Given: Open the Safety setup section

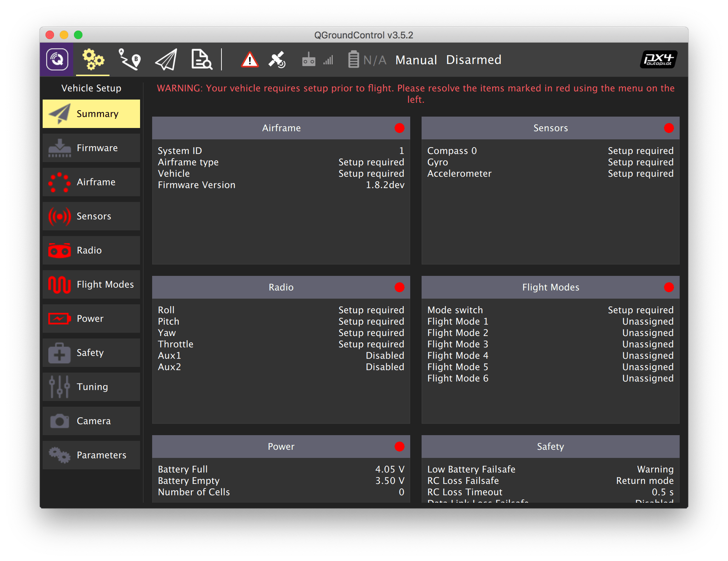Looking at the screenshot, I should tap(91, 353).
